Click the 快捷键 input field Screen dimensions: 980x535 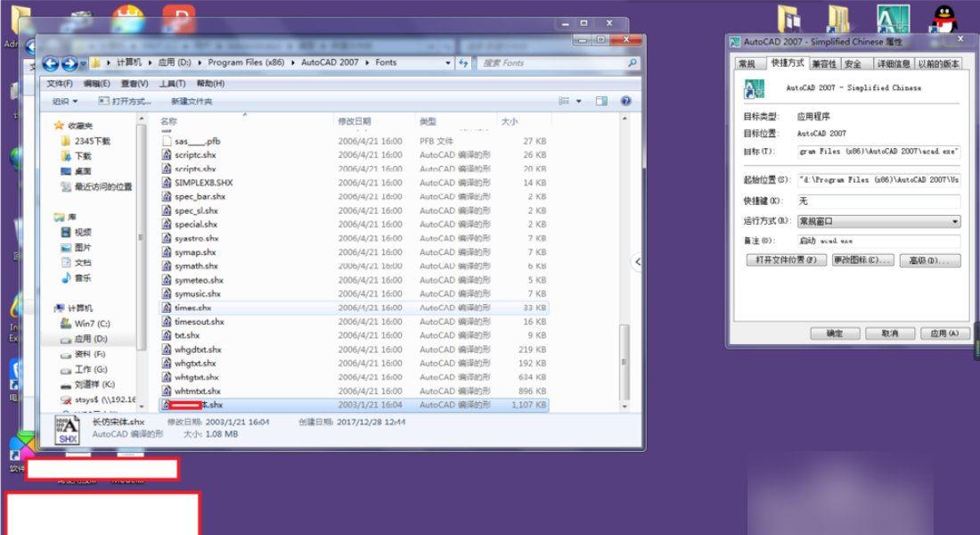(x=878, y=202)
